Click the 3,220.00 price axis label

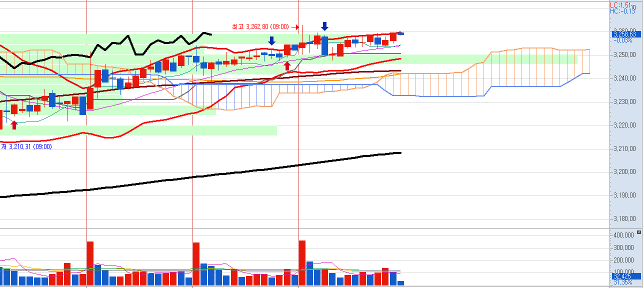point(624,125)
